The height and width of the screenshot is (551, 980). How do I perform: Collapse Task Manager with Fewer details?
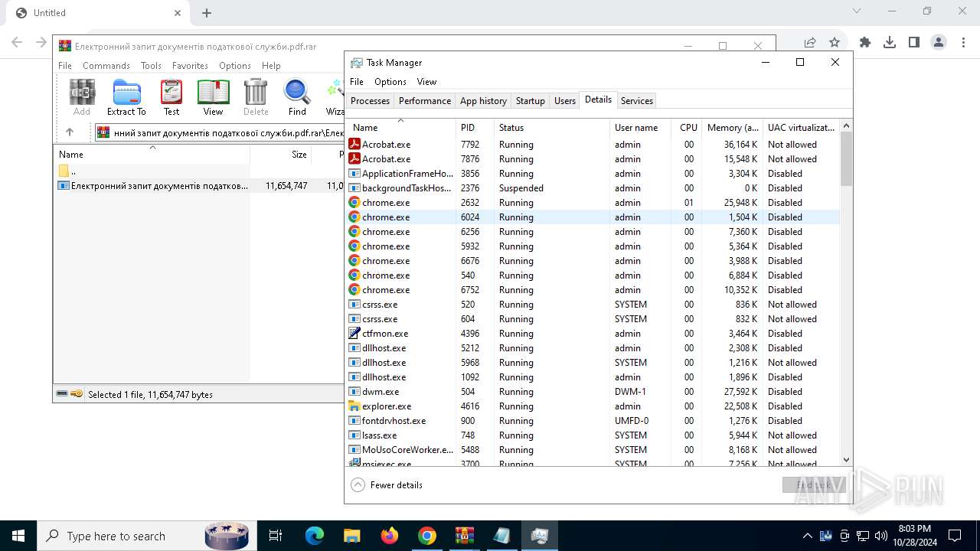pos(387,485)
